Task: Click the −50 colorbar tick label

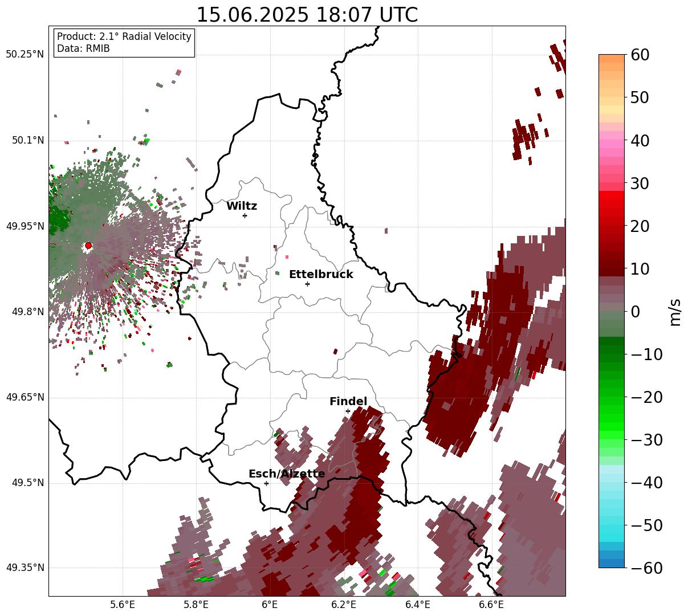Action: coord(647,525)
